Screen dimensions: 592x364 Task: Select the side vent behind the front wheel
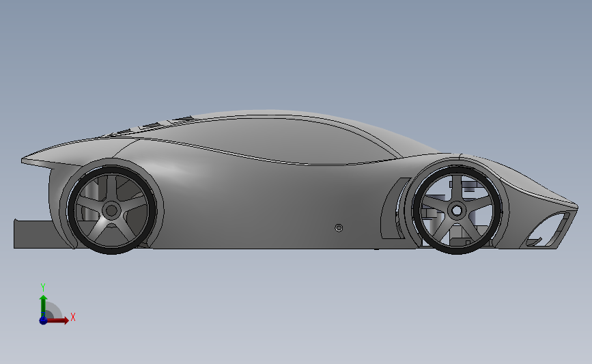395,208
